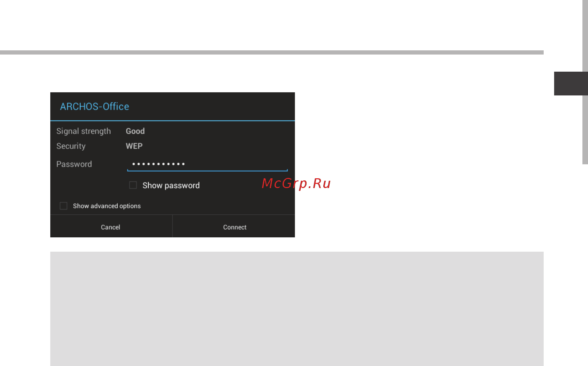588x366 pixels.
Task: Tick the Show password checkbox
Action: [133, 185]
